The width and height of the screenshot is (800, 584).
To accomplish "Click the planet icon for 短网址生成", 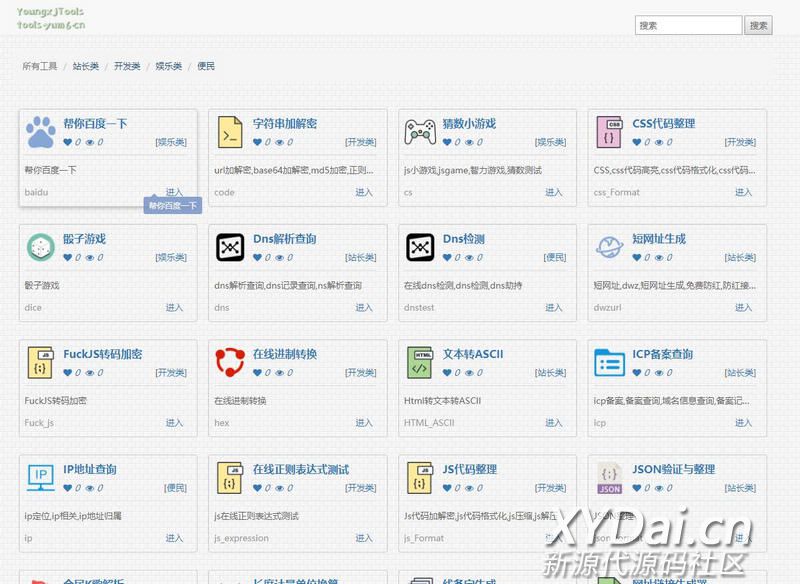I will pyautogui.click(x=610, y=247).
